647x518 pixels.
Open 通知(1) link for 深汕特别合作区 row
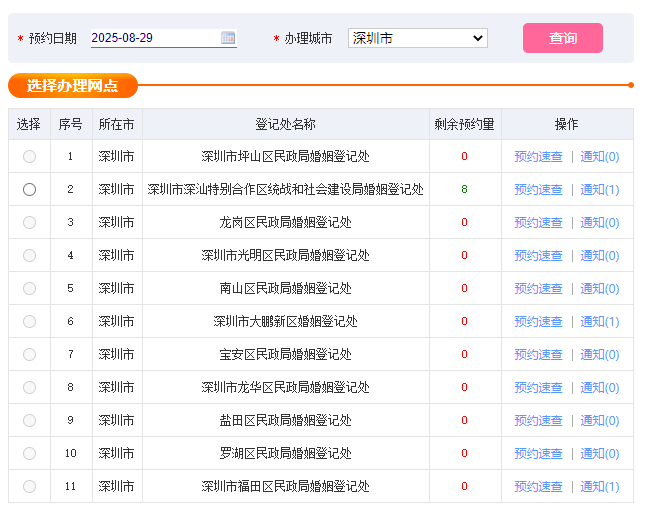pos(600,189)
